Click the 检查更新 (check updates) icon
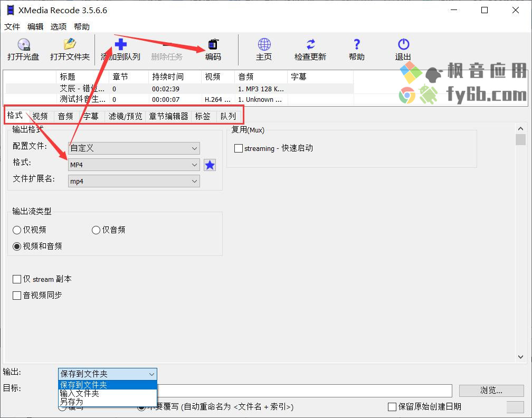 310,44
